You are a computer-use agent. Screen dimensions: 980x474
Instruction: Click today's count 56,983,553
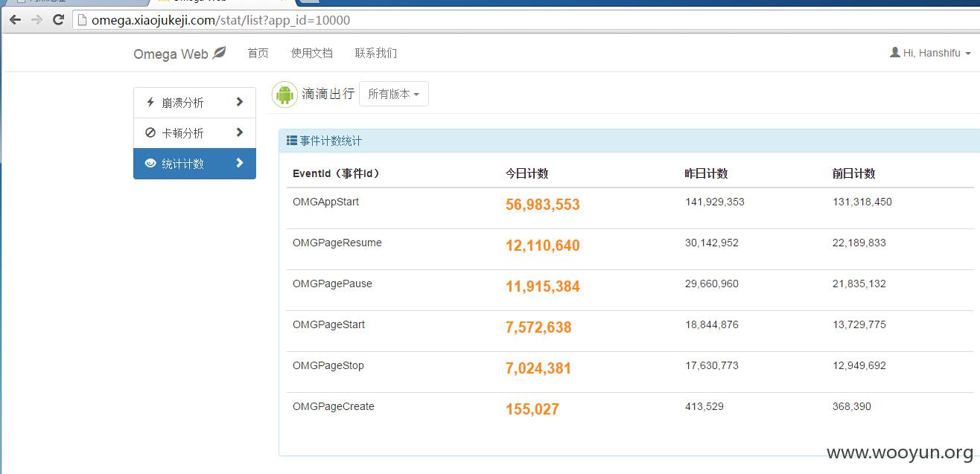pyautogui.click(x=543, y=205)
